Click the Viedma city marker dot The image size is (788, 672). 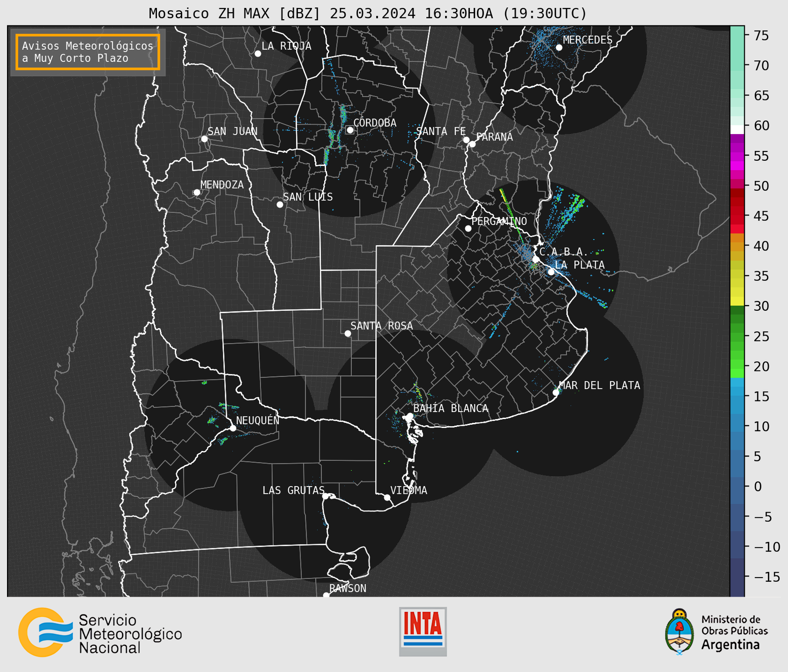(387, 498)
